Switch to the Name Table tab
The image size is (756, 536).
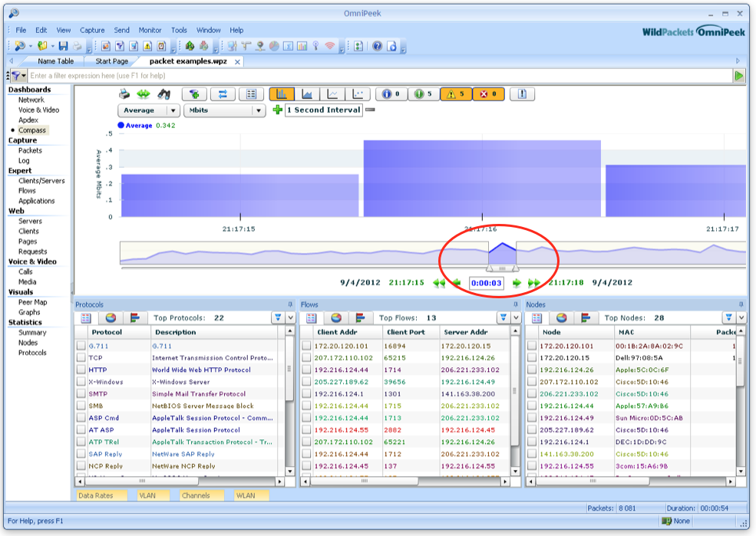tap(55, 61)
